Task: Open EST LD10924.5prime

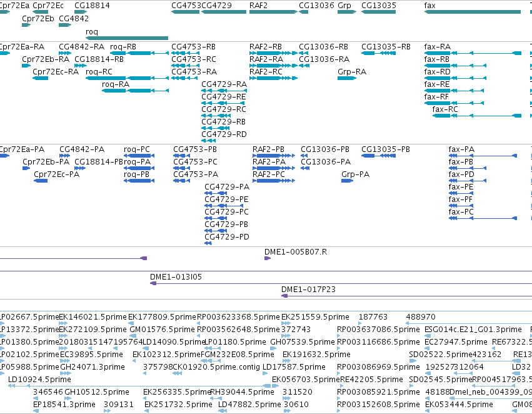Action: pos(39,380)
